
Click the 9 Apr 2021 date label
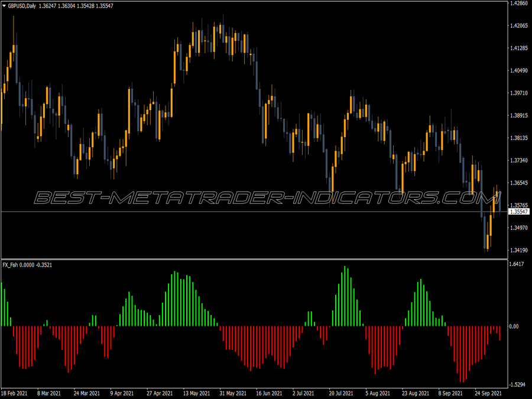[122, 394]
